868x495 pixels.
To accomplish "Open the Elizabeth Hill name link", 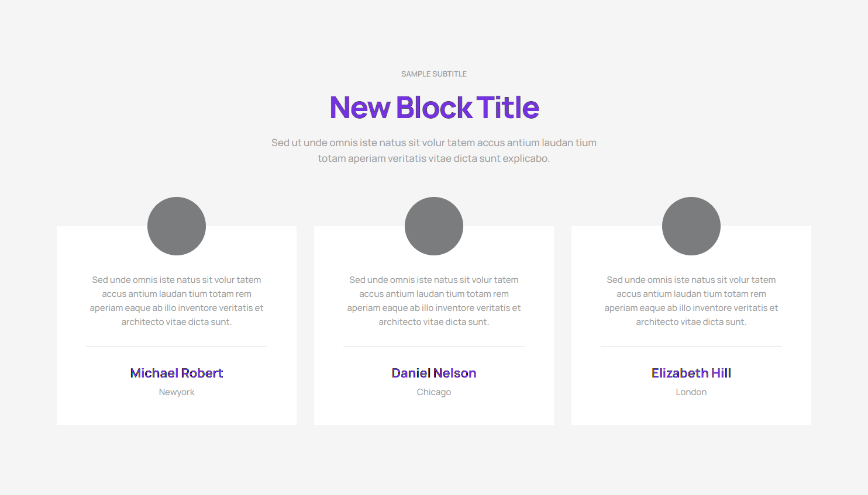I will (691, 373).
